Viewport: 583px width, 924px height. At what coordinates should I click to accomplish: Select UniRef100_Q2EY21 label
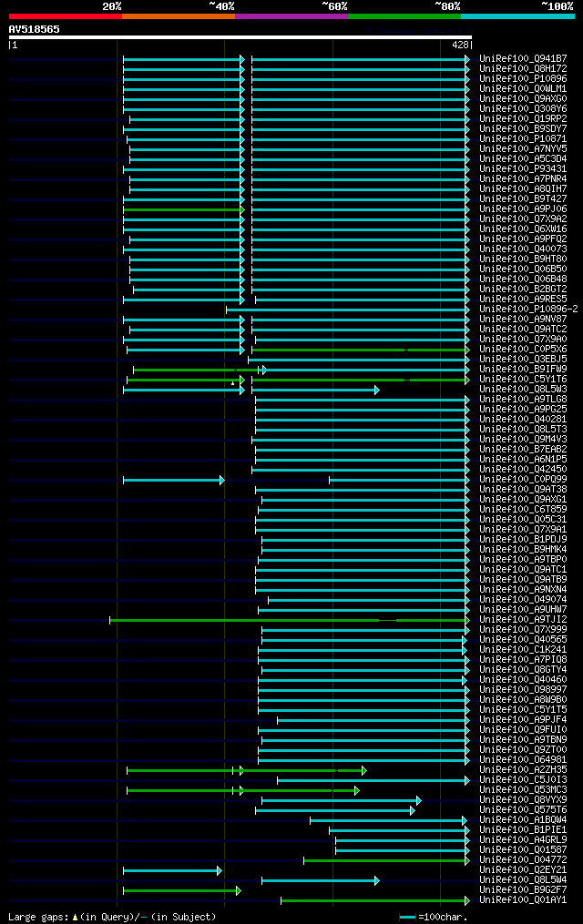(x=523, y=870)
